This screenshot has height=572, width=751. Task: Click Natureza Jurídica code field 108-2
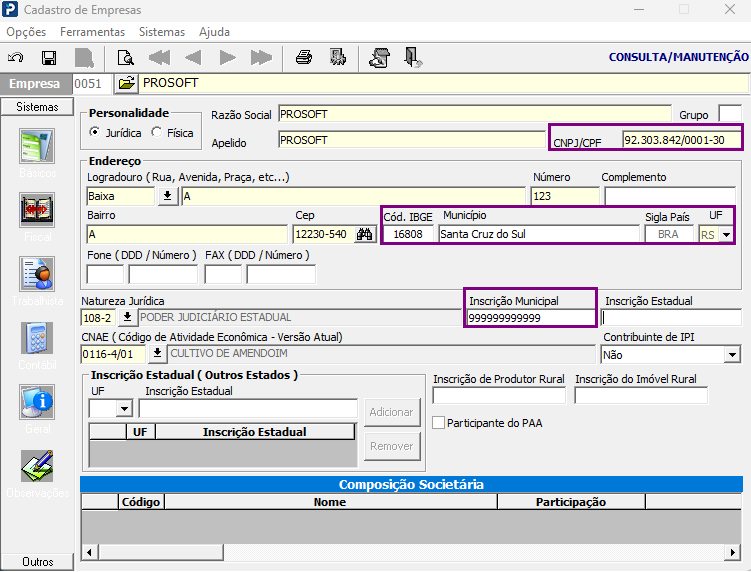98,318
